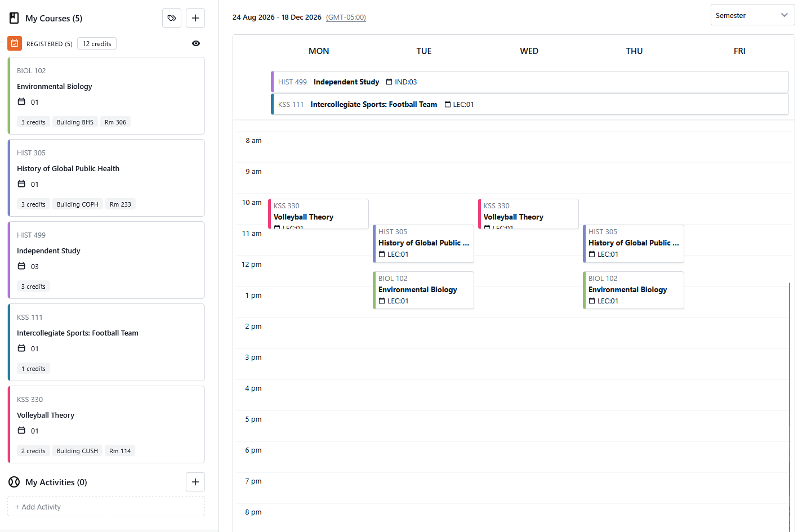Screen dimensions: 798x532
Task: Open the Semester view dropdown
Action: tap(752, 15)
